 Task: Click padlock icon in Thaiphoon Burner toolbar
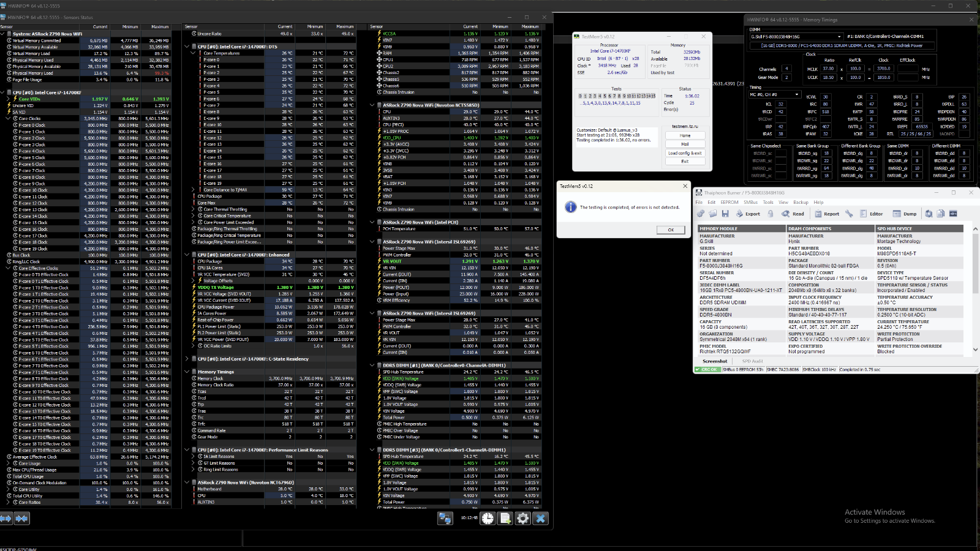tap(770, 214)
